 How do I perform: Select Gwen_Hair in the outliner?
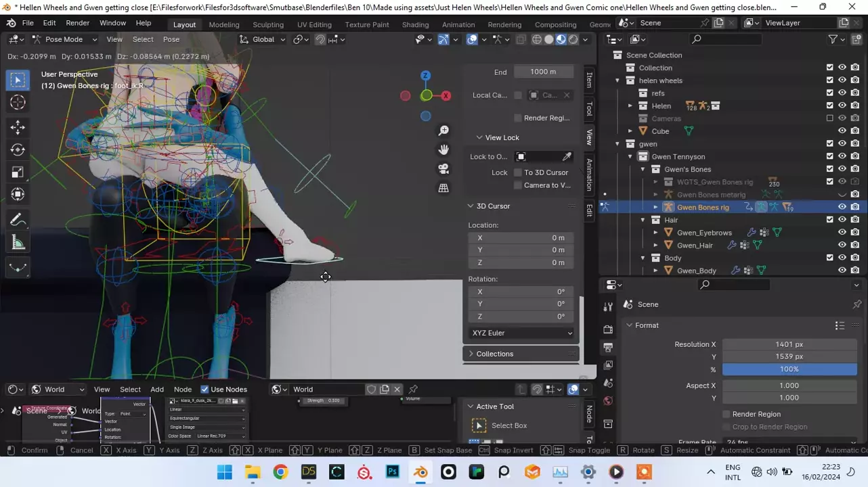click(695, 246)
